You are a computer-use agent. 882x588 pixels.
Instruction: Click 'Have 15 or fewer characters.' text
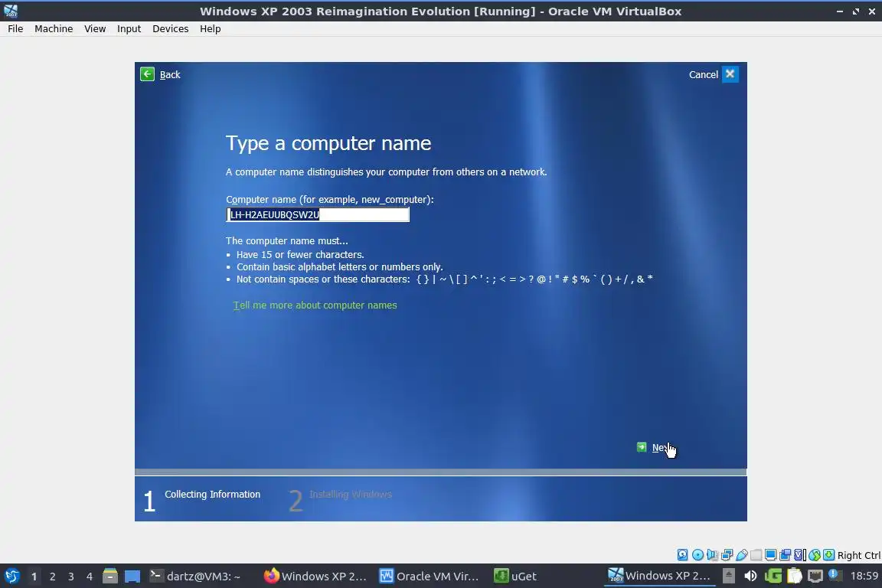300,254
